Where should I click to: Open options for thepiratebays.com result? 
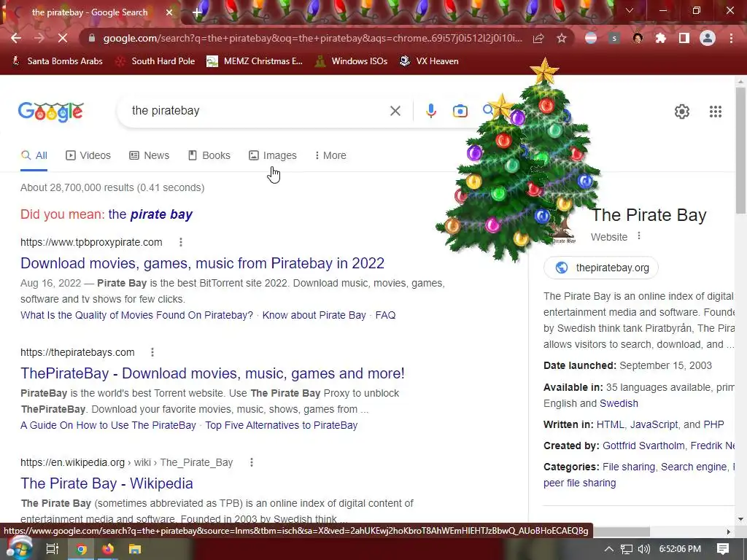(152, 352)
